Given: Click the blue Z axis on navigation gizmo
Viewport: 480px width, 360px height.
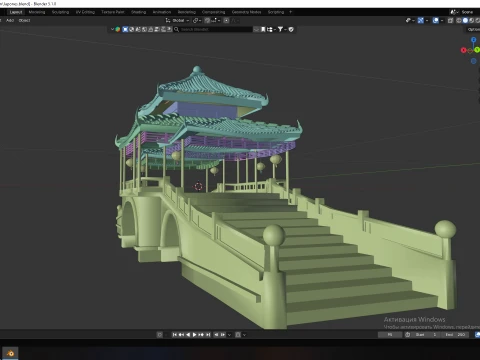Looking at the screenshot, I should point(474,40).
